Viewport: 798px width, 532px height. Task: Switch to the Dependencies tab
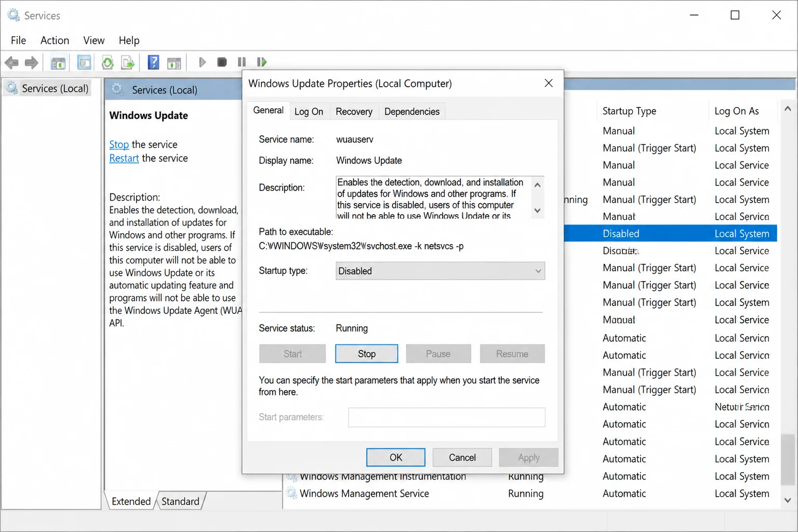pos(412,112)
